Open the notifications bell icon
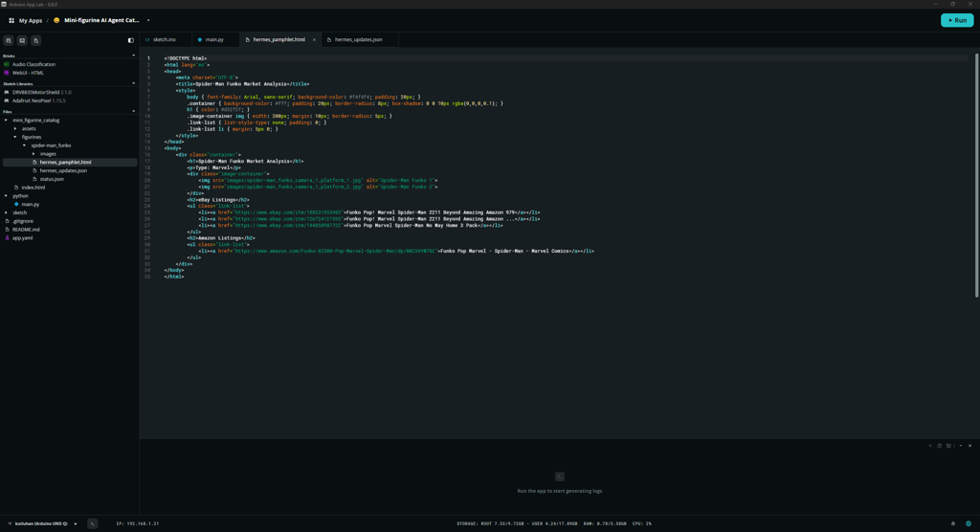This screenshot has width=980, height=532. 953,524
